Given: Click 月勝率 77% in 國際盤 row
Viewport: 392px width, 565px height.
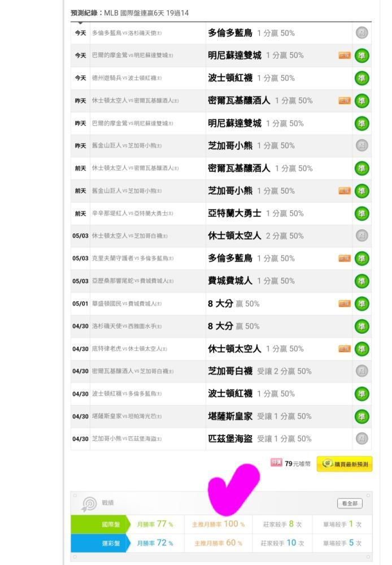Looking at the screenshot, I should pos(155,524).
